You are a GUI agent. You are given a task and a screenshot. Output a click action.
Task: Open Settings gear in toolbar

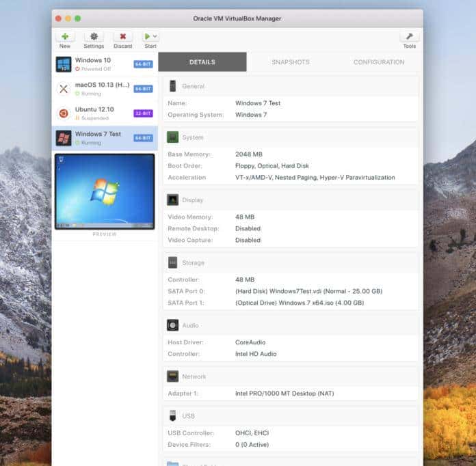(x=94, y=37)
